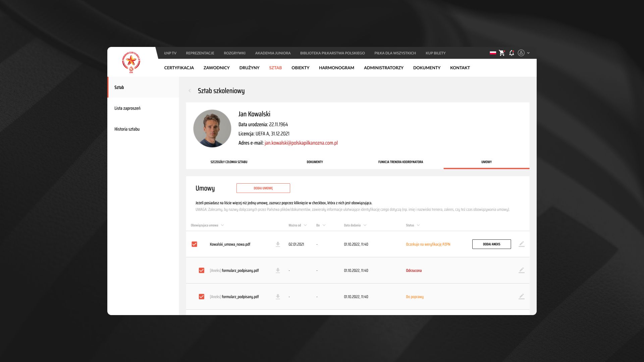The width and height of the screenshot is (644, 362).
Task: Open Biblioteka Piłkarstwa Polskiego link
Action: click(x=332, y=53)
